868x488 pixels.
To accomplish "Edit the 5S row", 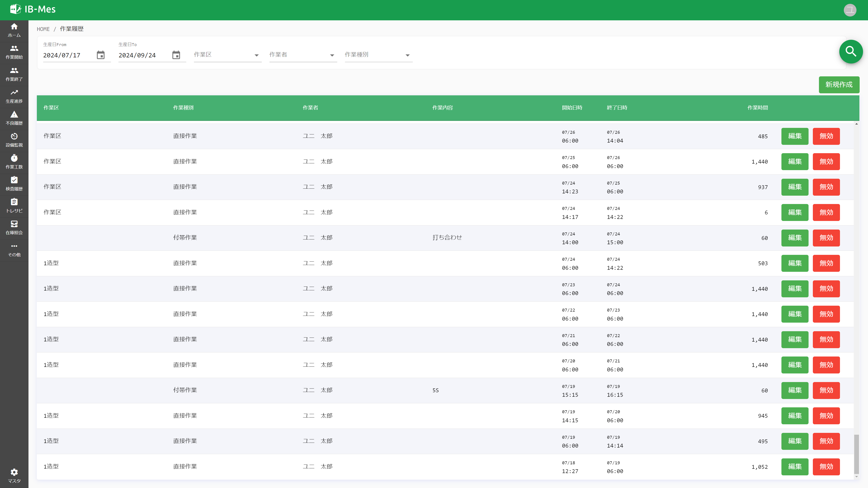I will [x=795, y=390].
